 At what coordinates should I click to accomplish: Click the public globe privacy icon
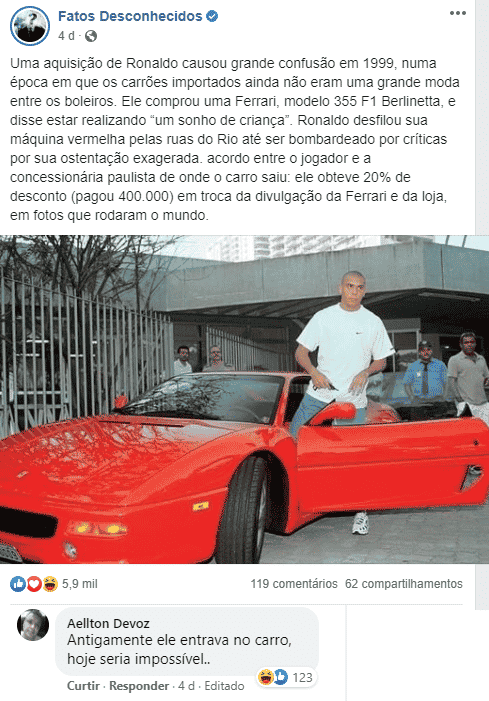91,36
